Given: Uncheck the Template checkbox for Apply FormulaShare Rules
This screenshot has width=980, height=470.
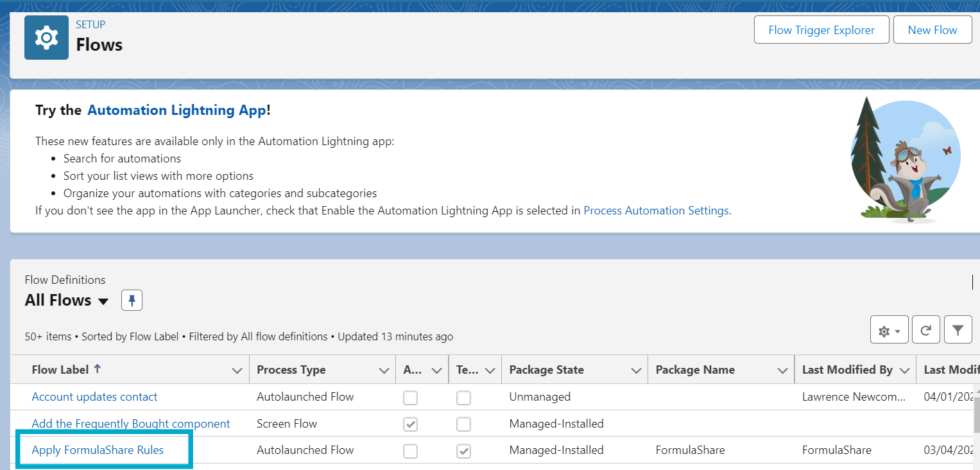Looking at the screenshot, I should pyautogui.click(x=463, y=451).
